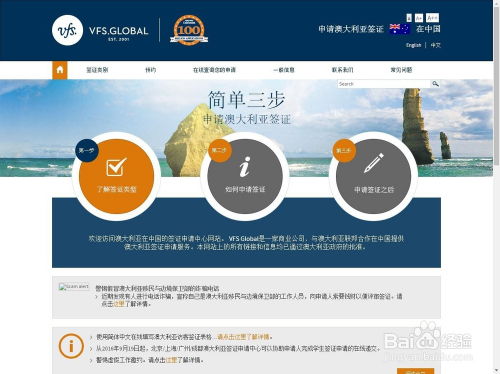Open the 联系我们 menu item
Screen dimensions: 500x374
click(342, 70)
